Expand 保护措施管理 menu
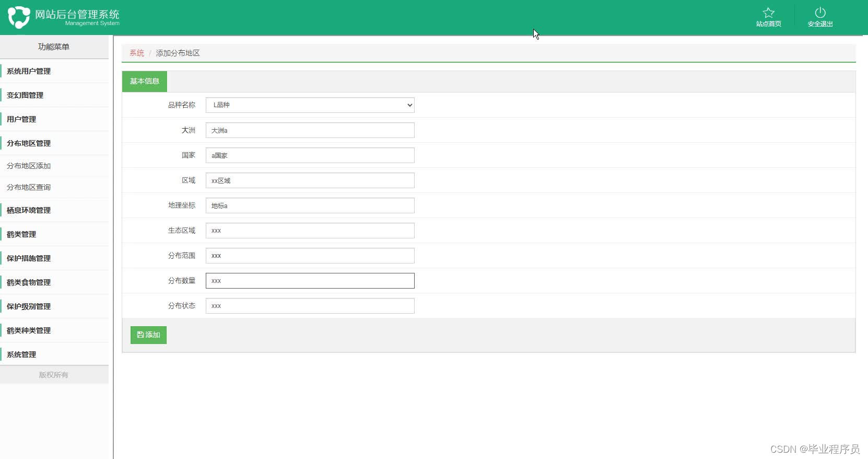 coord(54,258)
